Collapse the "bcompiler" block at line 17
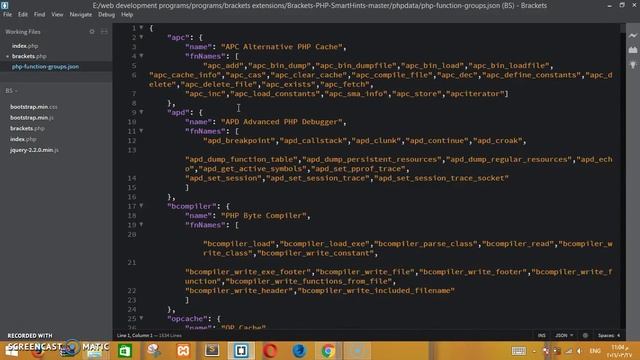The height and width of the screenshot is (360, 640). coord(141,206)
